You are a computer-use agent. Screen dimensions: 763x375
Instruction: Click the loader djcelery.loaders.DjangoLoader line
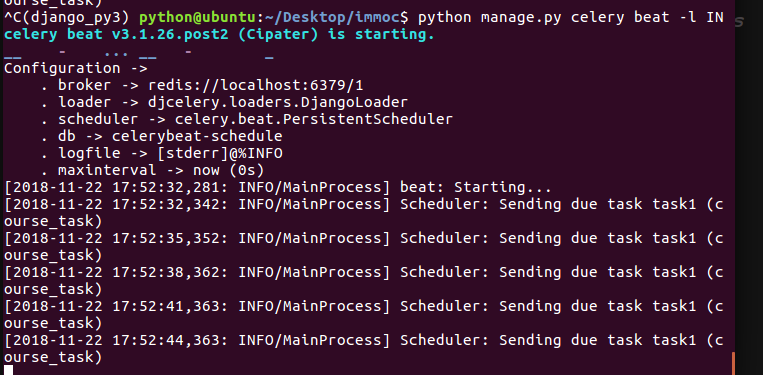click(224, 103)
